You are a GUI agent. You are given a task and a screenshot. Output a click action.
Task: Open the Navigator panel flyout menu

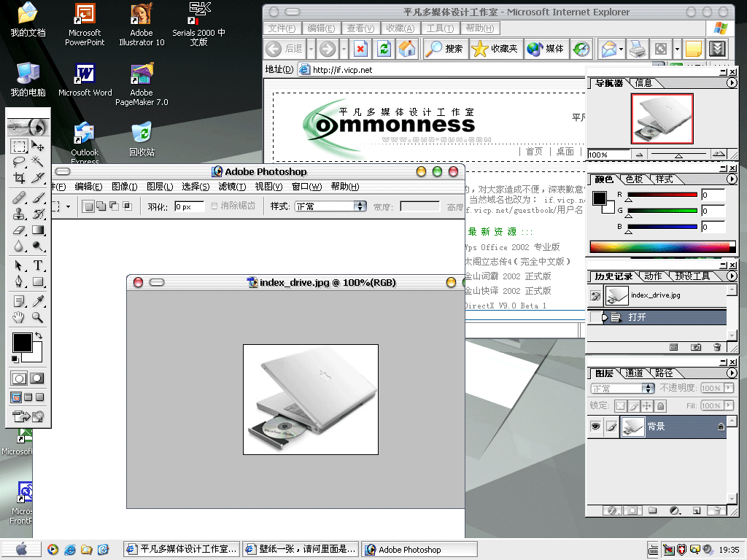point(731,83)
